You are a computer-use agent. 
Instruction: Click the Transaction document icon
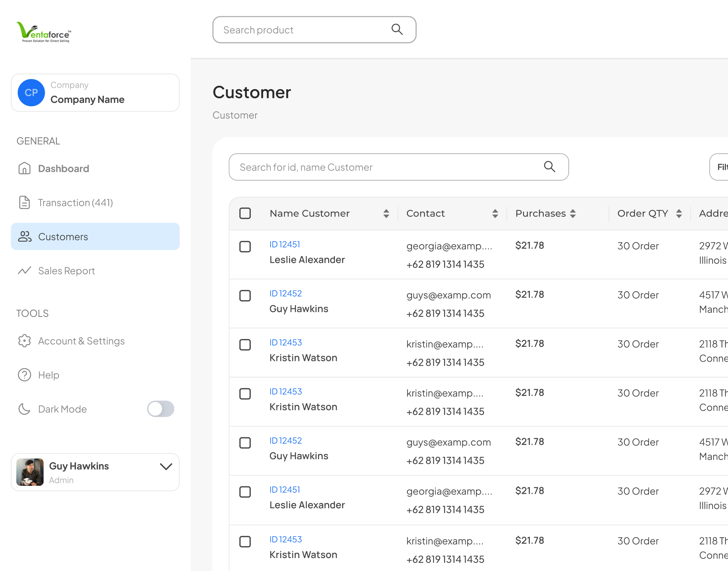pyautogui.click(x=24, y=203)
